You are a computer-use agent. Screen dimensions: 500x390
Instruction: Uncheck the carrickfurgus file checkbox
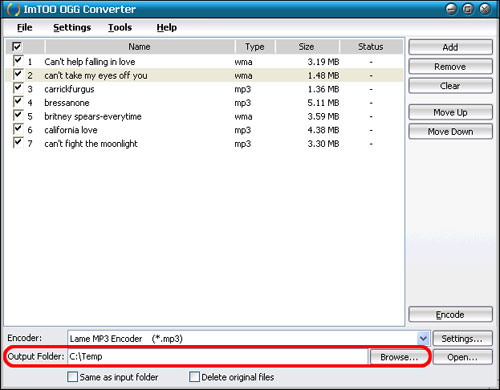click(x=18, y=88)
